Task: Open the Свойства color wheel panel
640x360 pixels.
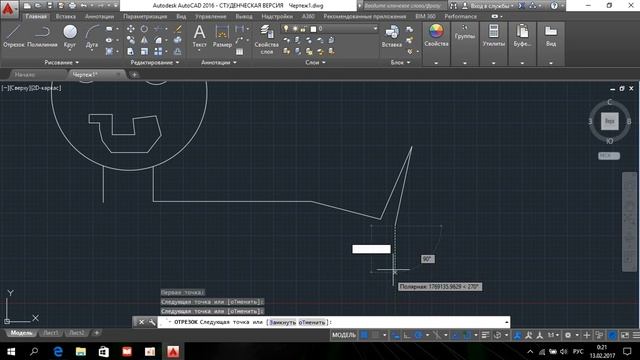Action: coord(436,36)
